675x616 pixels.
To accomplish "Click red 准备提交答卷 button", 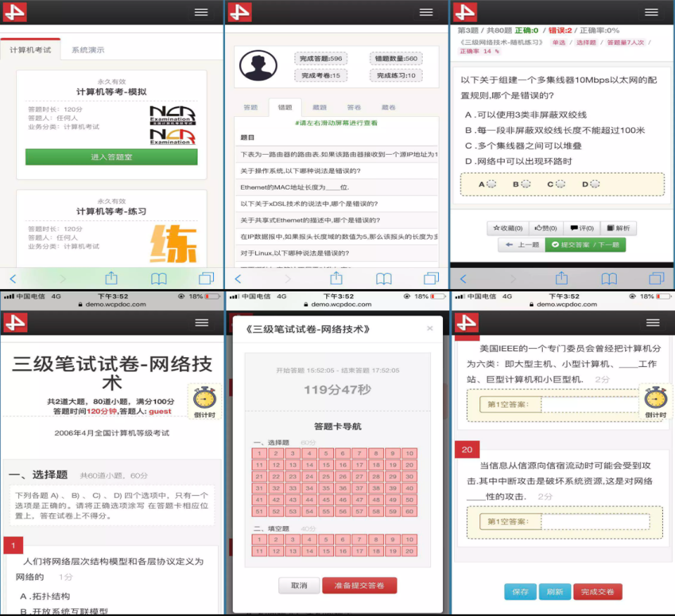I will tap(359, 585).
